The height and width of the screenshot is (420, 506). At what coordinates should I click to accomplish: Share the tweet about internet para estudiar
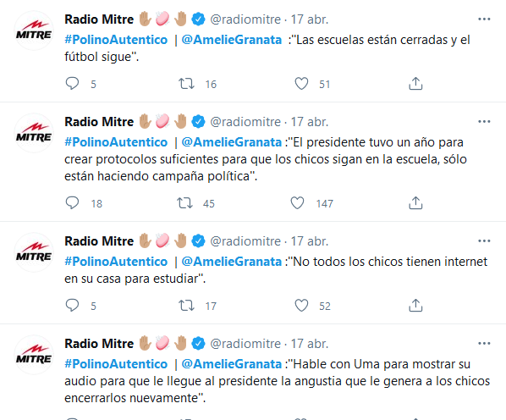coord(415,306)
